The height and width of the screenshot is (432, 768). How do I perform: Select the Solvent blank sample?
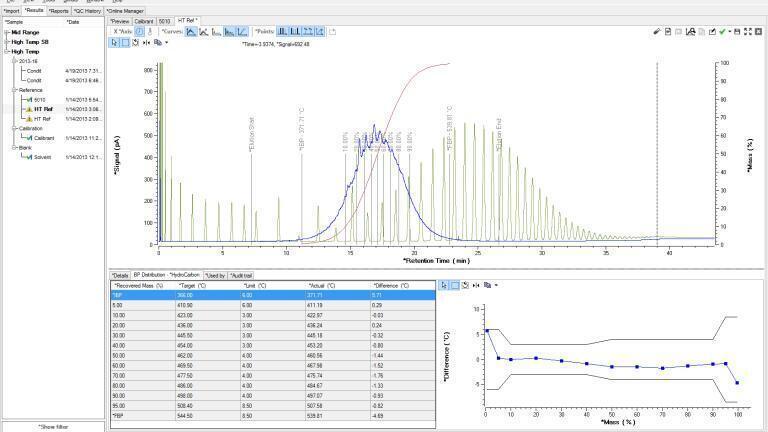coord(42,157)
